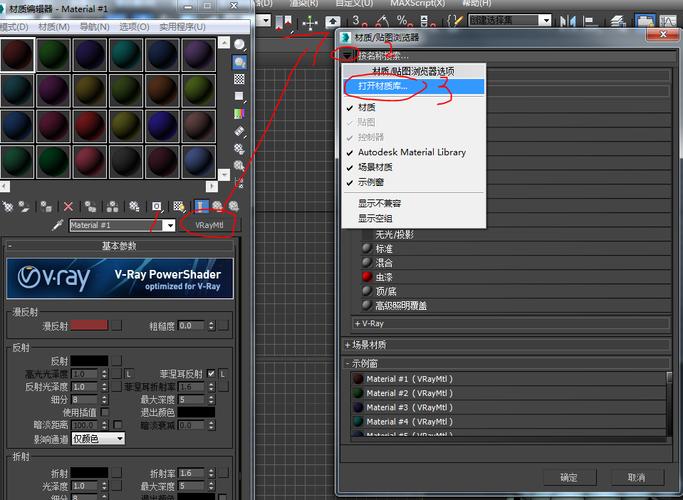Toggle the 菲涅耳反射 checkbox
The width and height of the screenshot is (683, 500).
coord(211,374)
